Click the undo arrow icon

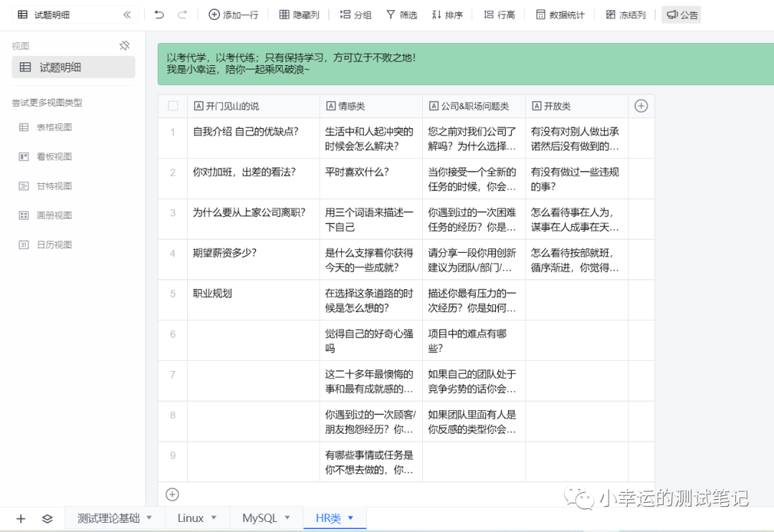[x=159, y=15]
